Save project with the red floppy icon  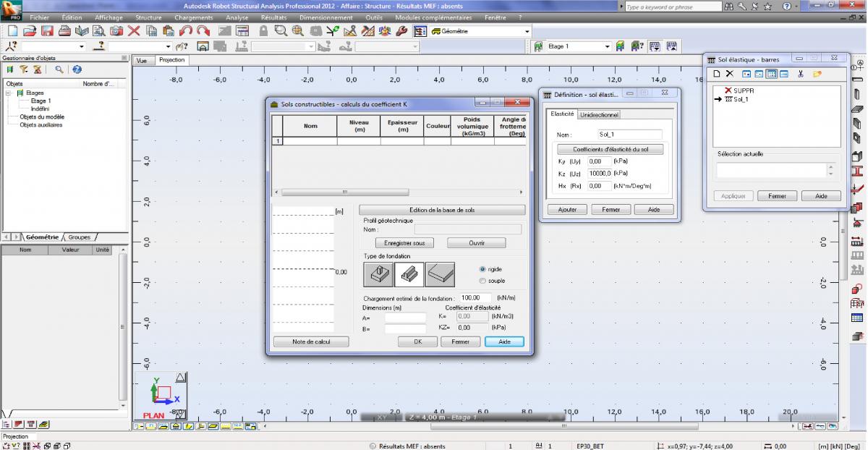[47, 31]
